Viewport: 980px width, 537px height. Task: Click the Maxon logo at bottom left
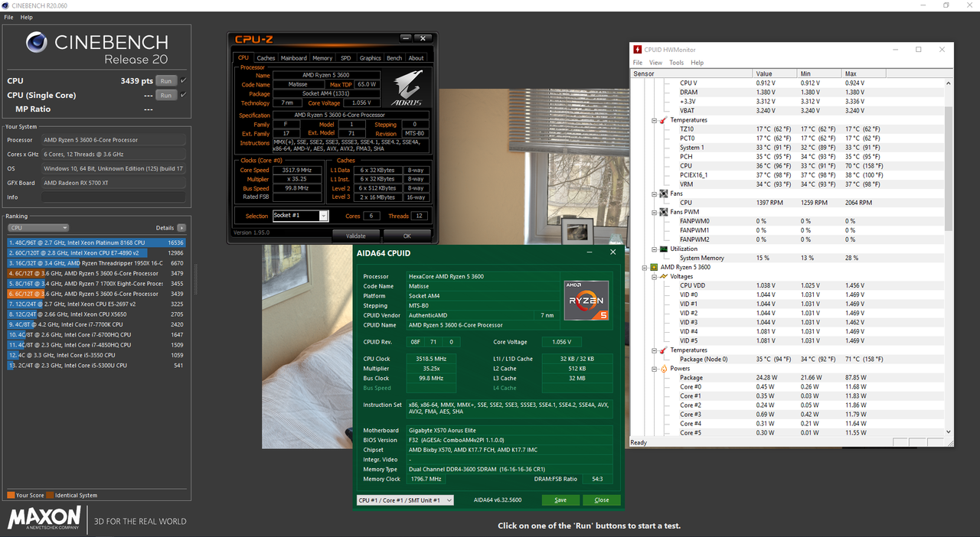tap(44, 518)
